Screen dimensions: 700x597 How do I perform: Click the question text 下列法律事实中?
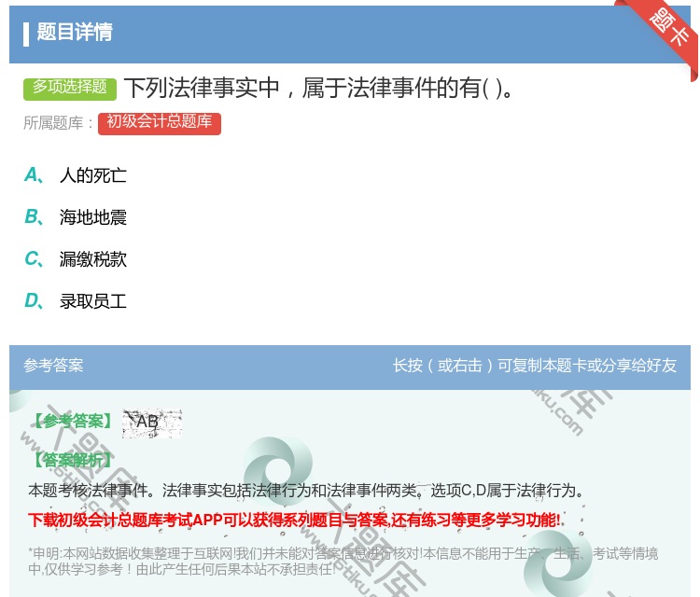(319, 88)
